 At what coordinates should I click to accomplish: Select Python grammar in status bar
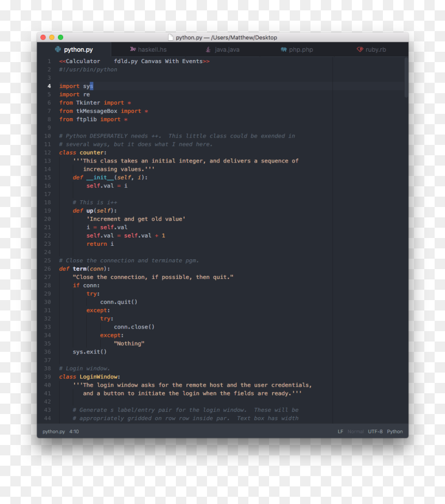tap(394, 432)
